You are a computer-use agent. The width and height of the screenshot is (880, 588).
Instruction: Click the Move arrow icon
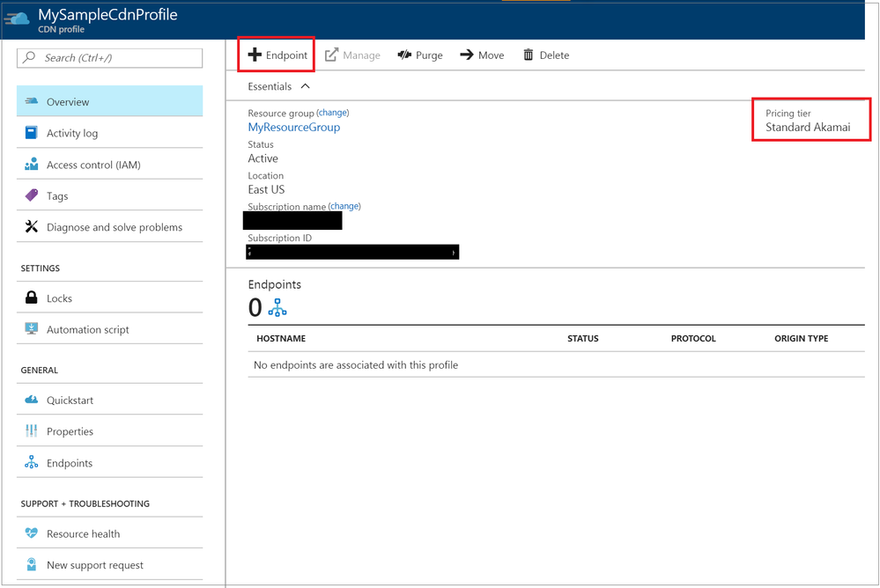click(466, 55)
